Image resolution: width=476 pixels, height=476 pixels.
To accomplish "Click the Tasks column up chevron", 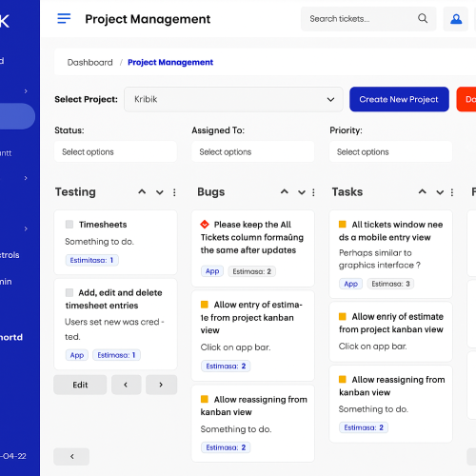I will [423, 191].
